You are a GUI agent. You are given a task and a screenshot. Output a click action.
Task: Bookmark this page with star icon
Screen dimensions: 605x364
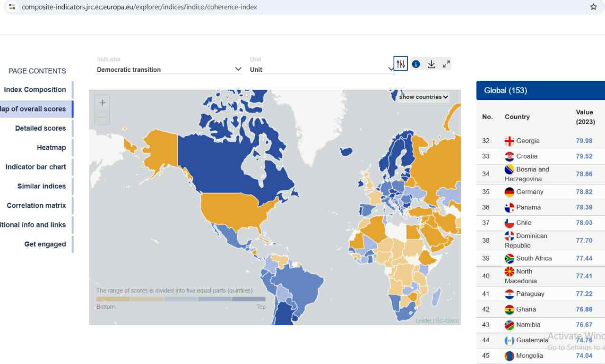tap(593, 7)
